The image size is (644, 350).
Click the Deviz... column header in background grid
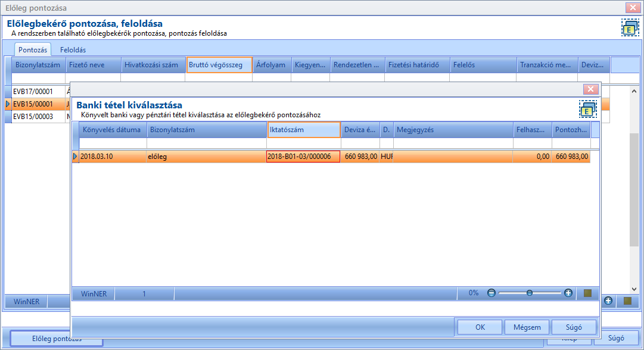click(x=594, y=65)
